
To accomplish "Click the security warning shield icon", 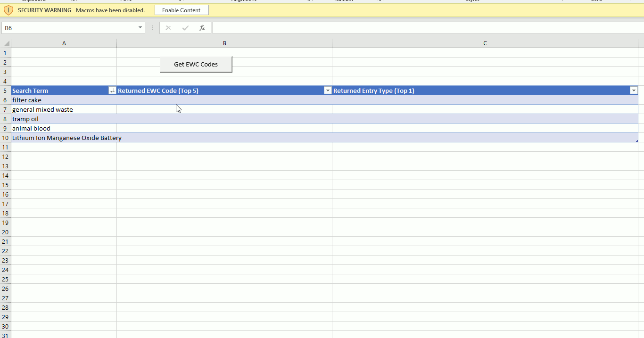I will pos(8,10).
